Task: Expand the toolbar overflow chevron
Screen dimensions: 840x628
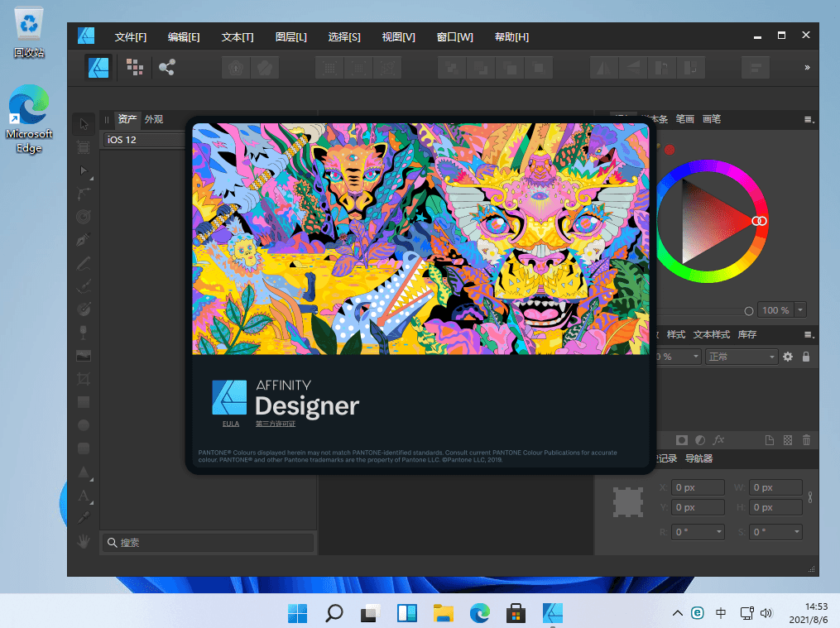Action: [x=807, y=68]
